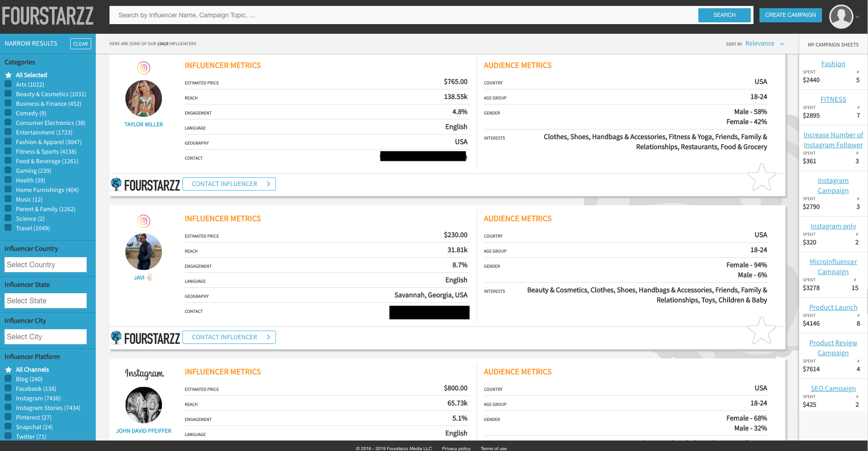Image resolution: width=868 pixels, height=451 pixels.
Task: Clear the narrow results filters
Action: point(81,44)
